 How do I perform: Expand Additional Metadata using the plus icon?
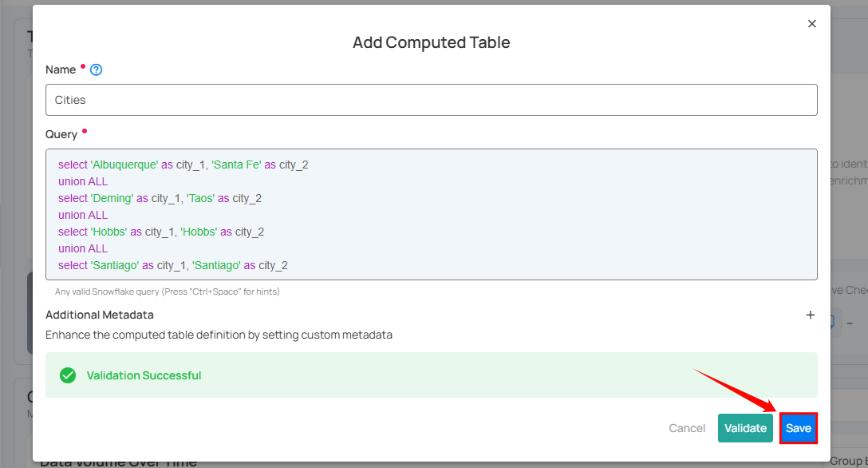810,315
